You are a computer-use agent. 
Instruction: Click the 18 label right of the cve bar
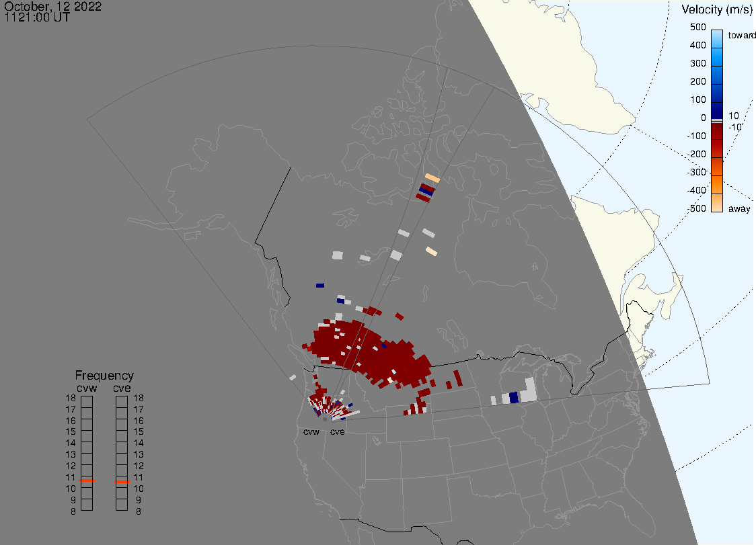[x=139, y=398]
